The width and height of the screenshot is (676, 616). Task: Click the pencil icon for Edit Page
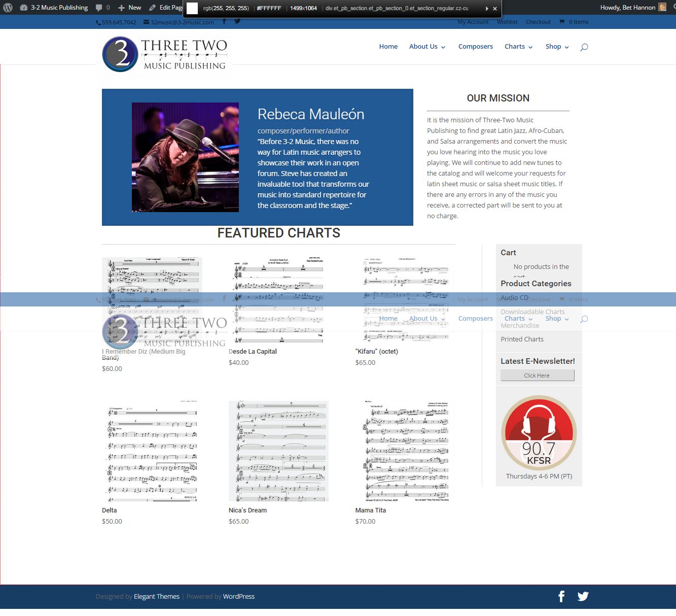(x=153, y=8)
